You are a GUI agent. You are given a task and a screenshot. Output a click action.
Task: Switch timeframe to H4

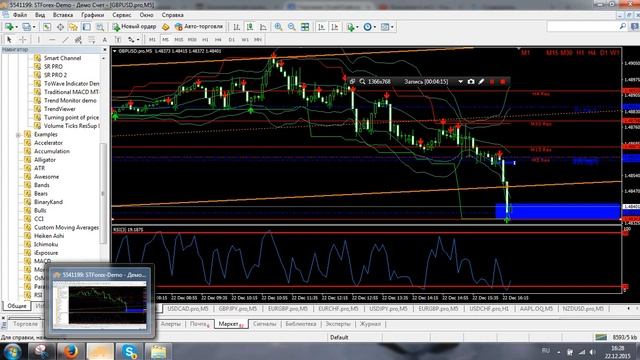(218, 40)
